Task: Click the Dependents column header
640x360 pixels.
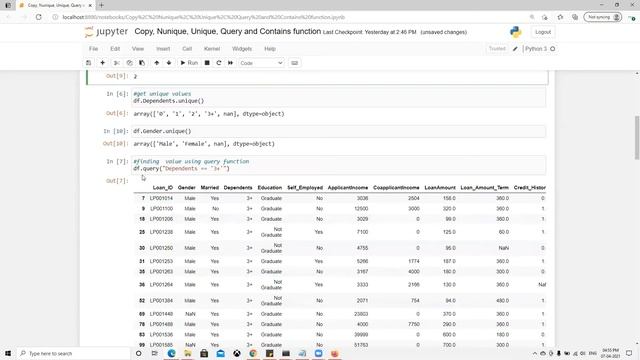Action: pos(238,188)
